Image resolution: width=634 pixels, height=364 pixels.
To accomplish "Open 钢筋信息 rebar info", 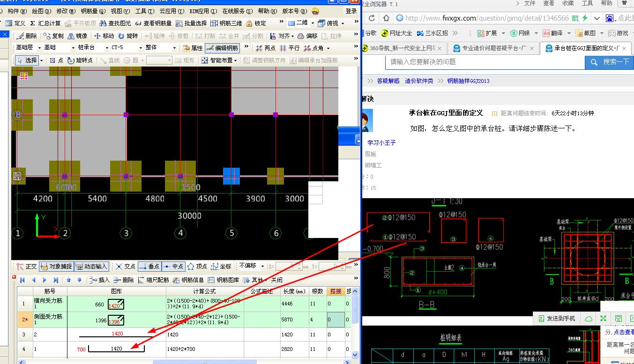I will (188, 280).
